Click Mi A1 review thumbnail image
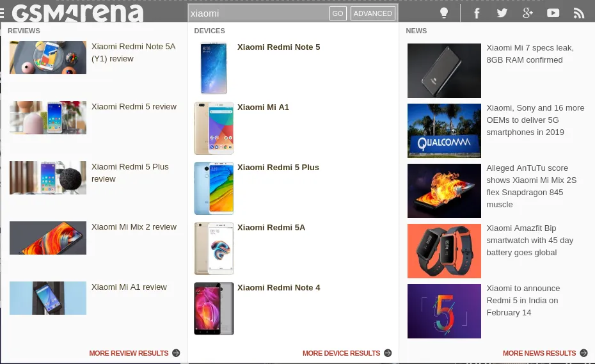The height and width of the screenshot is (364, 595). pyautogui.click(x=48, y=298)
